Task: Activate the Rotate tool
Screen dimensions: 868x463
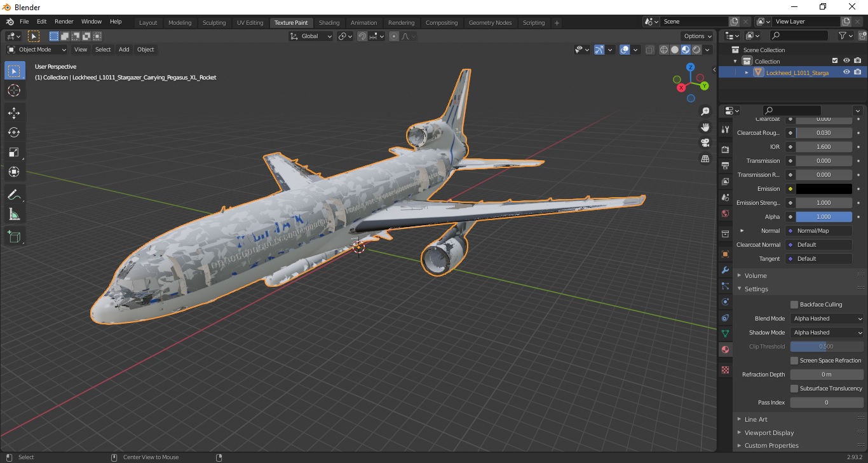Action: (x=15, y=132)
